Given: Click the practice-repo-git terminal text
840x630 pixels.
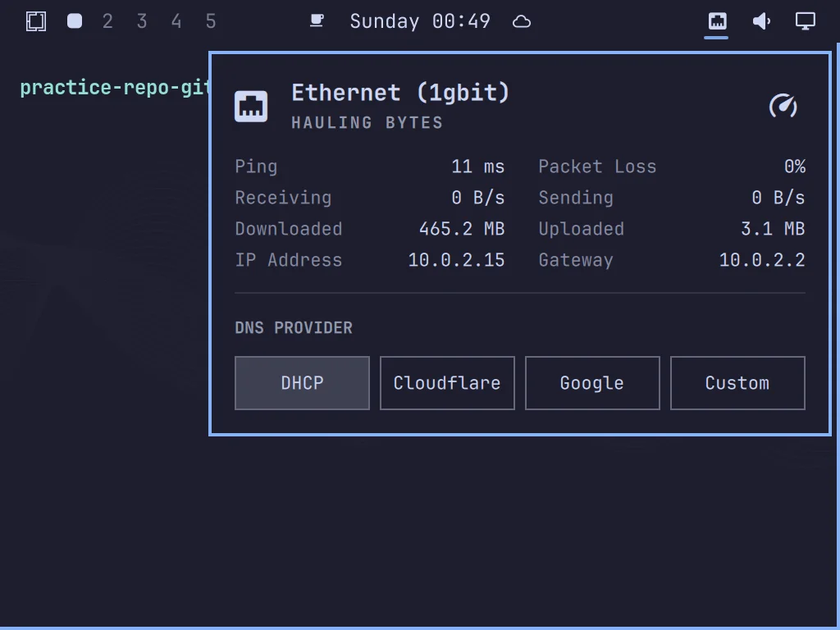Looking at the screenshot, I should click(x=114, y=87).
